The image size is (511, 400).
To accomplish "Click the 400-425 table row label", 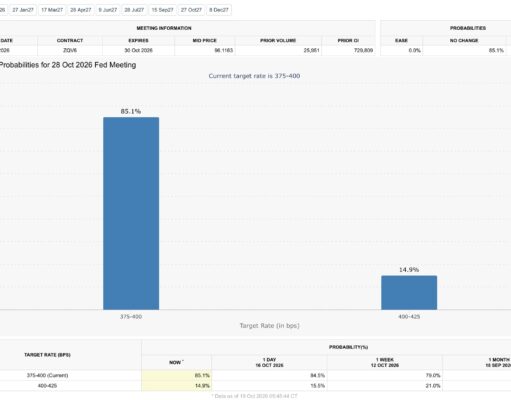I will click(x=47, y=386).
